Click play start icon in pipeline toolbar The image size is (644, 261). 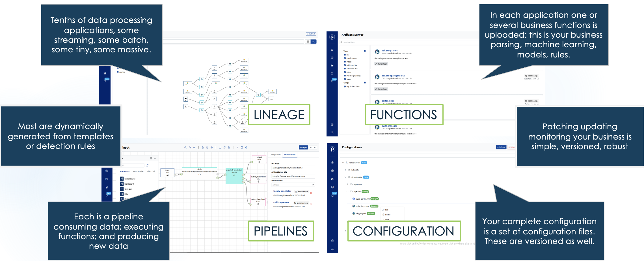237,147
